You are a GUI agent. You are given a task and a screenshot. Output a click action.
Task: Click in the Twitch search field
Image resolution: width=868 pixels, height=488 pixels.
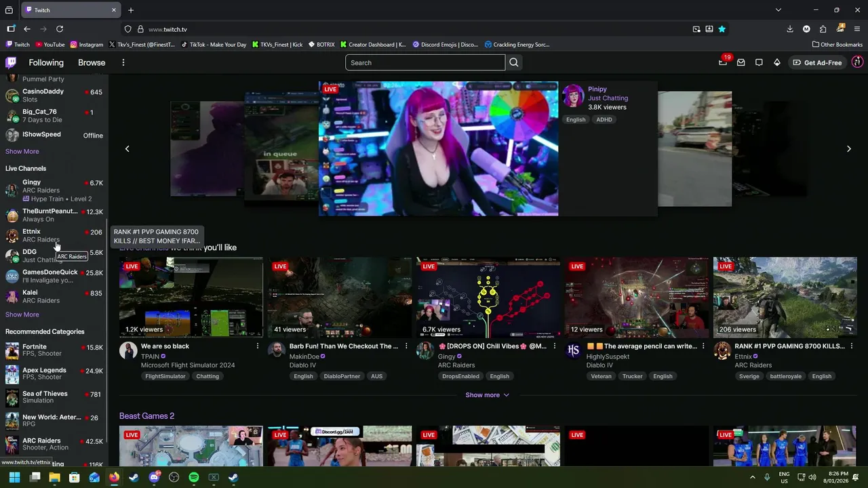coord(425,62)
